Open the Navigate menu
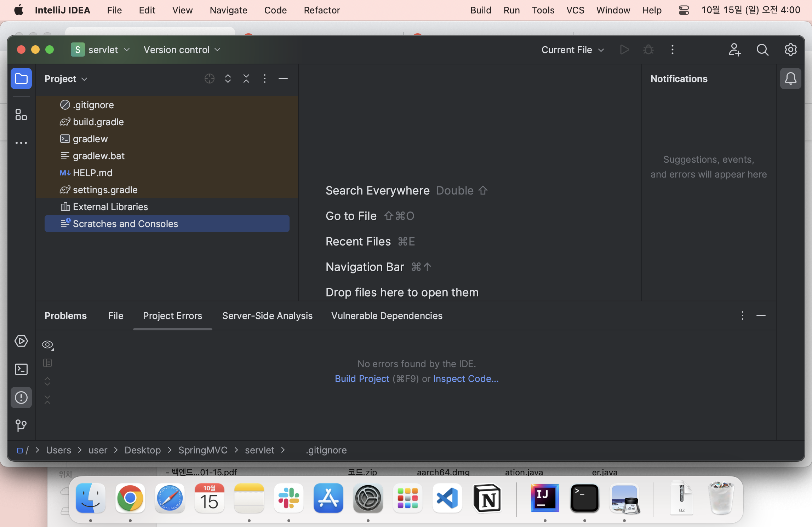Image resolution: width=812 pixels, height=527 pixels. coord(228,10)
